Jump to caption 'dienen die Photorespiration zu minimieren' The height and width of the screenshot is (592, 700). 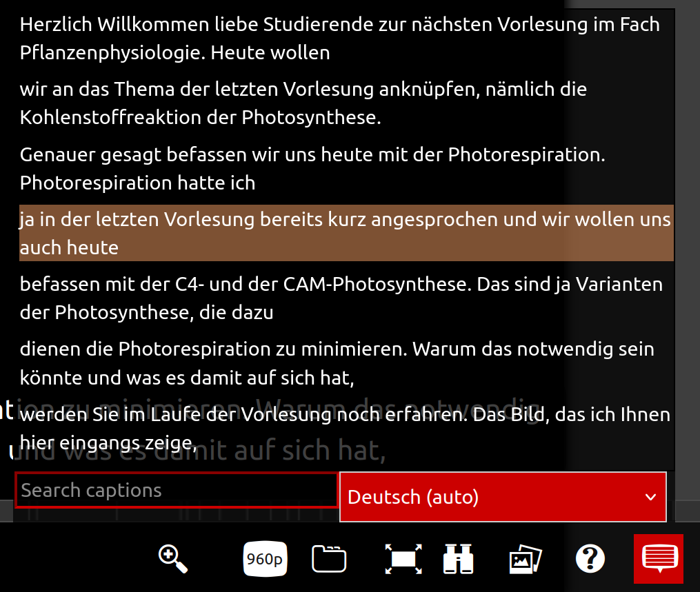click(x=337, y=363)
